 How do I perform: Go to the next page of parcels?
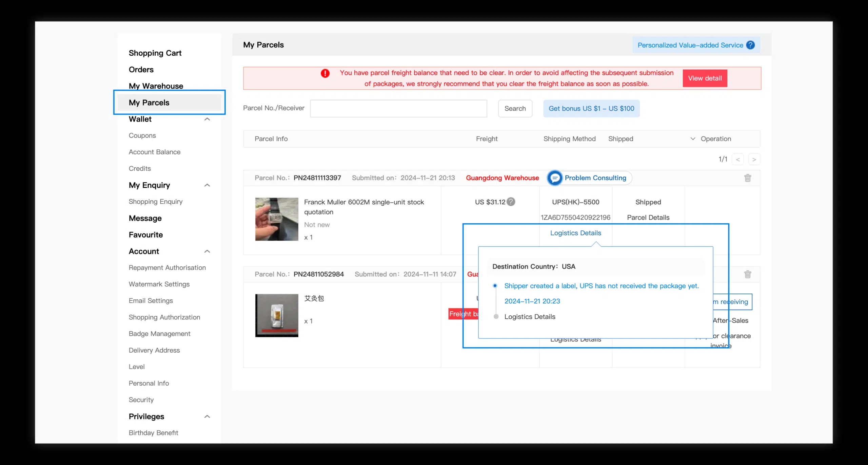click(x=754, y=160)
